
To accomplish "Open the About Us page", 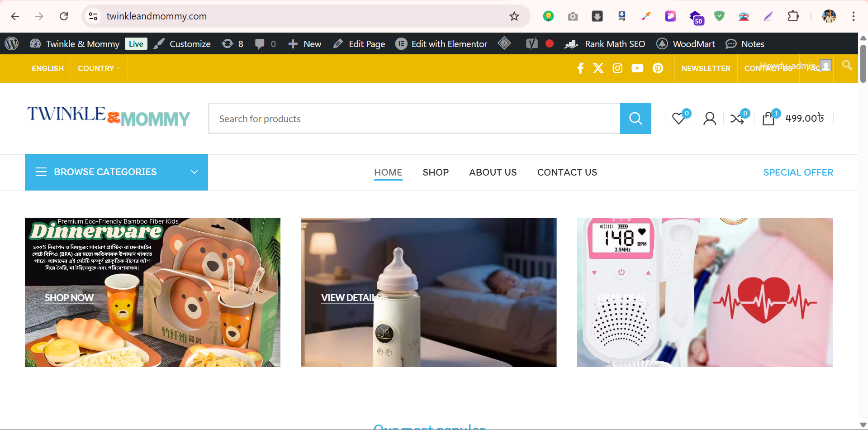I will tap(493, 172).
